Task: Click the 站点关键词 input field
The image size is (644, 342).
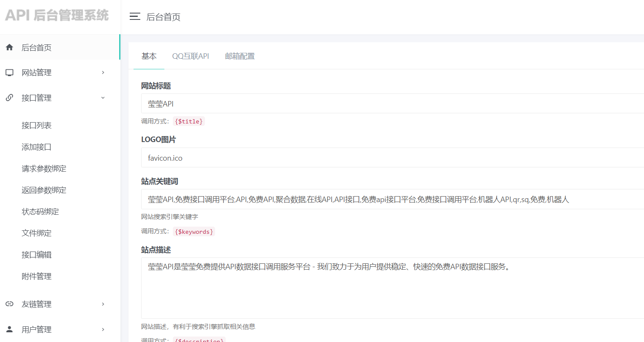Action: click(x=393, y=199)
